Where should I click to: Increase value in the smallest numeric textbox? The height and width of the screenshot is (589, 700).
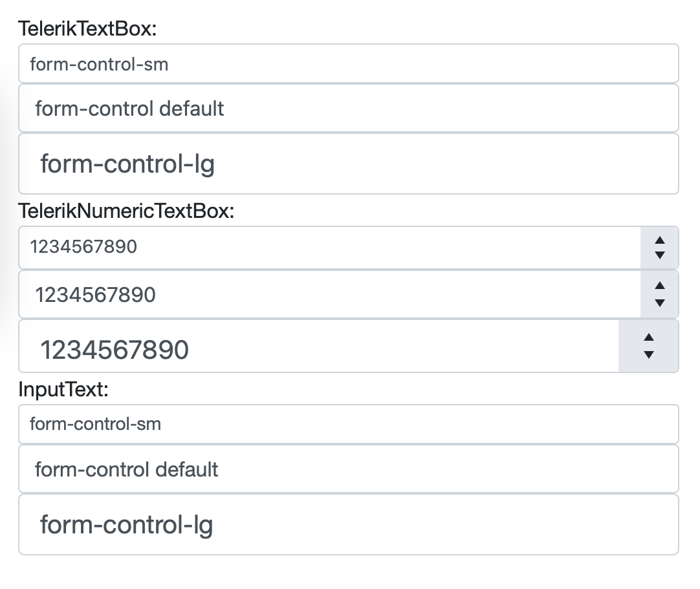click(x=659, y=241)
